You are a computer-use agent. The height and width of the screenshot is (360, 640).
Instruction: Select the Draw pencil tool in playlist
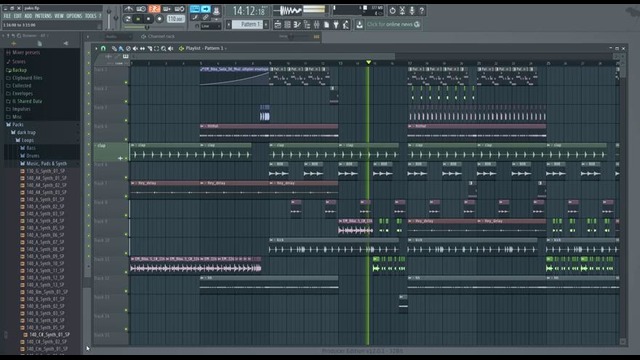coord(114,49)
